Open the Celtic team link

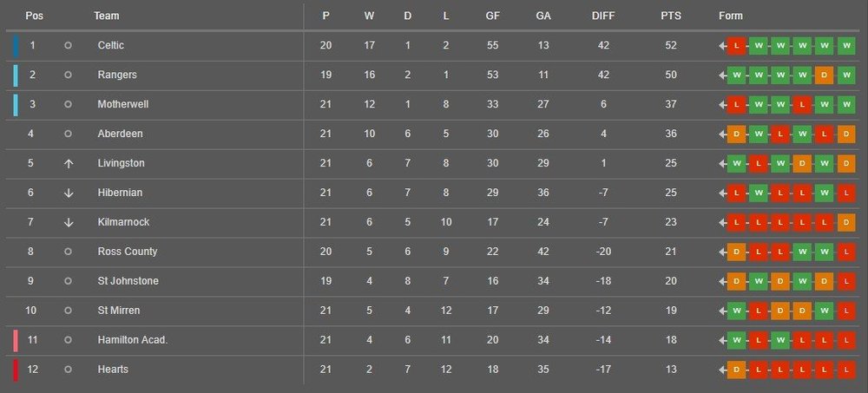pyautogui.click(x=111, y=45)
